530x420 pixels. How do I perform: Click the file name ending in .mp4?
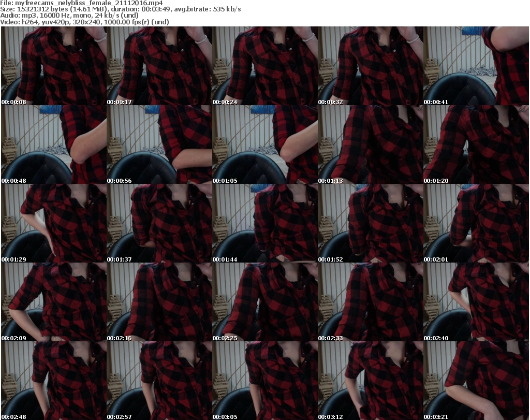pos(89,3)
